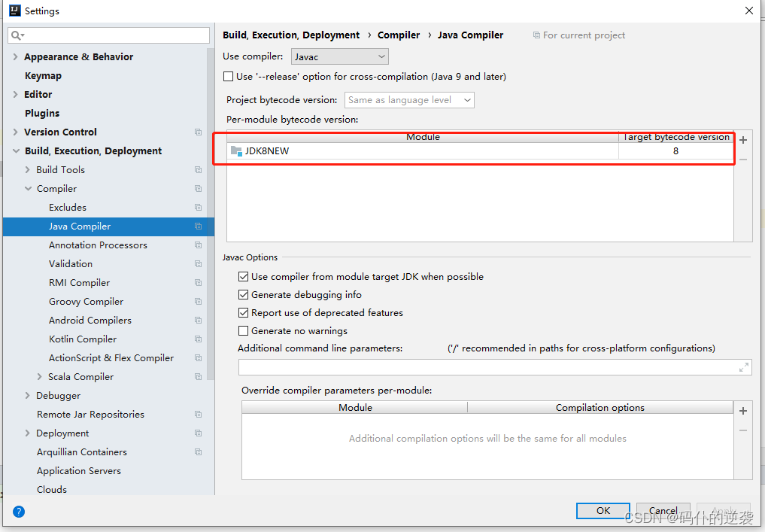Click the OK button

pyautogui.click(x=603, y=510)
